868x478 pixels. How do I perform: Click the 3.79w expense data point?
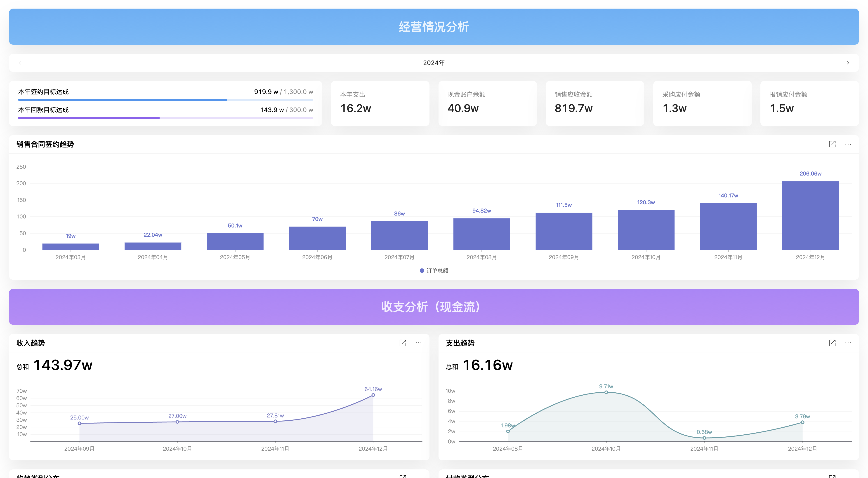tap(802, 422)
